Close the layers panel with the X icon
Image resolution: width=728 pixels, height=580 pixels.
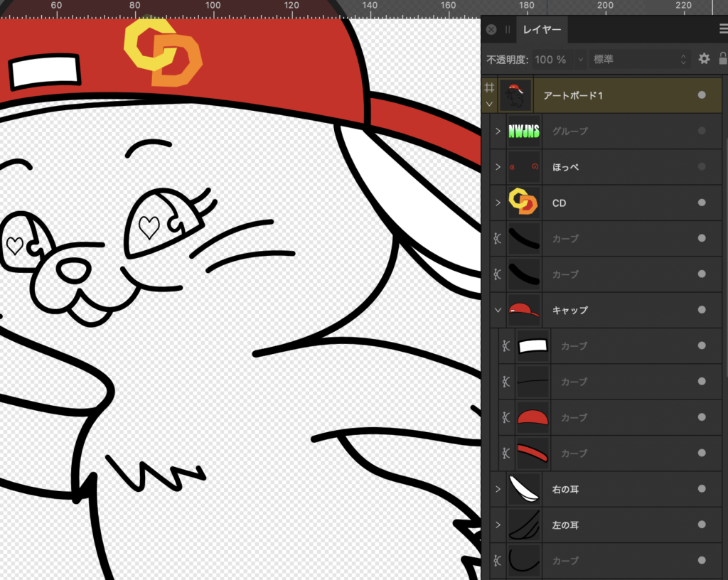pyautogui.click(x=491, y=30)
